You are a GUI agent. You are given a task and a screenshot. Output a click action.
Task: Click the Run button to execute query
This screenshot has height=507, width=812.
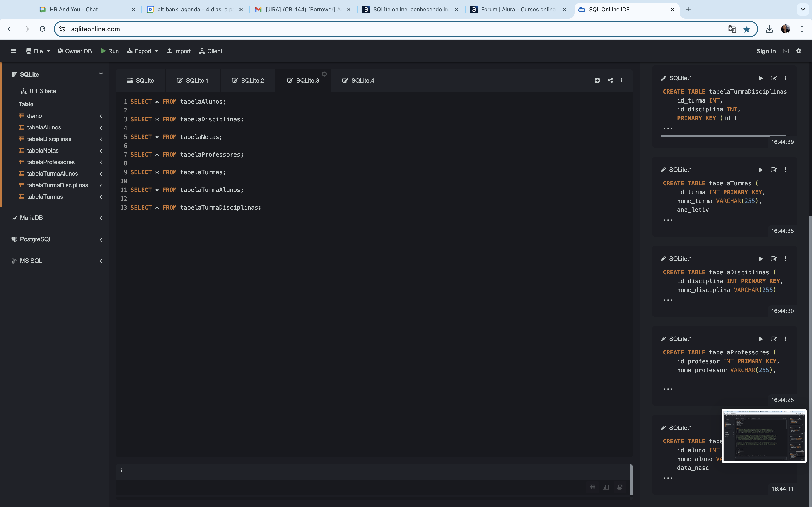[x=109, y=51]
